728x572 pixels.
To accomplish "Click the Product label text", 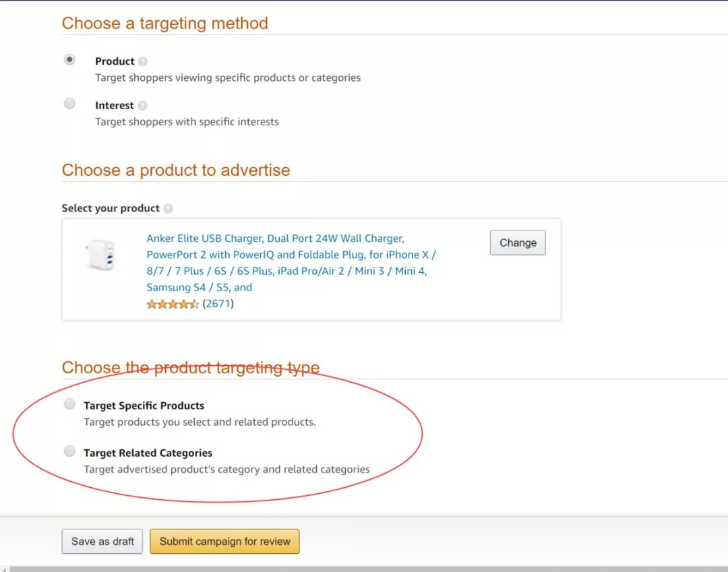I will click(115, 61).
